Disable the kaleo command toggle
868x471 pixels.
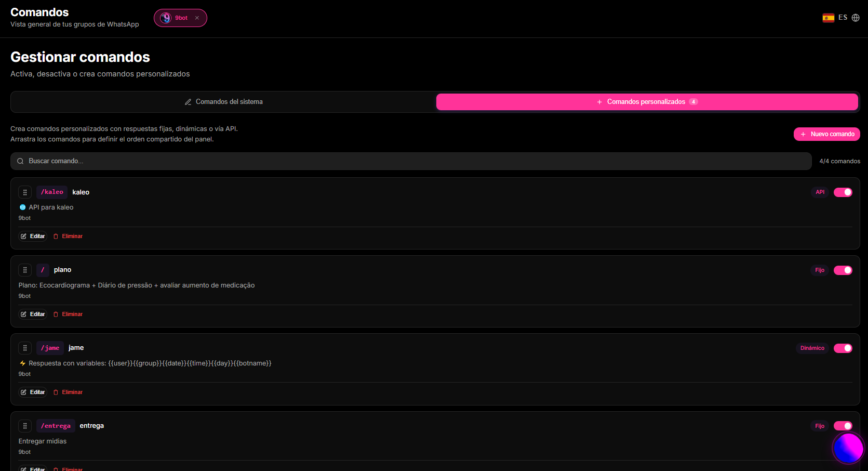[x=843, y=192]
